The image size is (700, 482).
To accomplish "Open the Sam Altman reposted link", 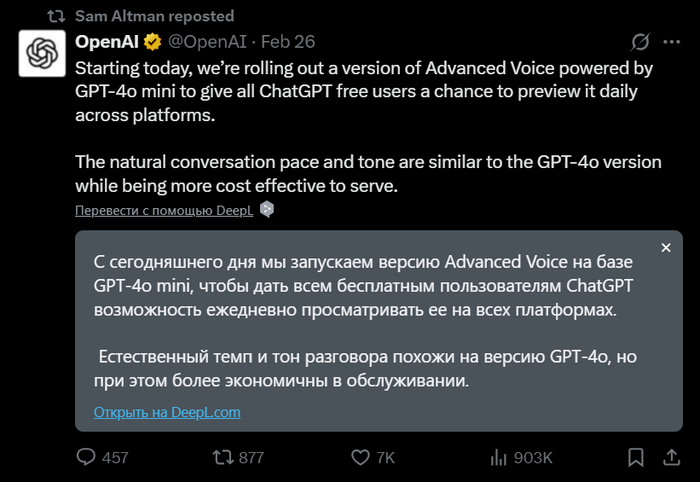I will point(154,16).
